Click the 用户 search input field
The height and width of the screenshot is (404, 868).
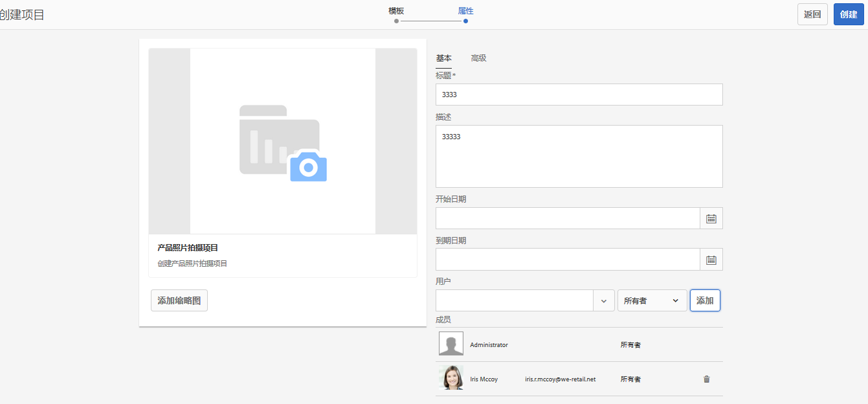point(515,300)
